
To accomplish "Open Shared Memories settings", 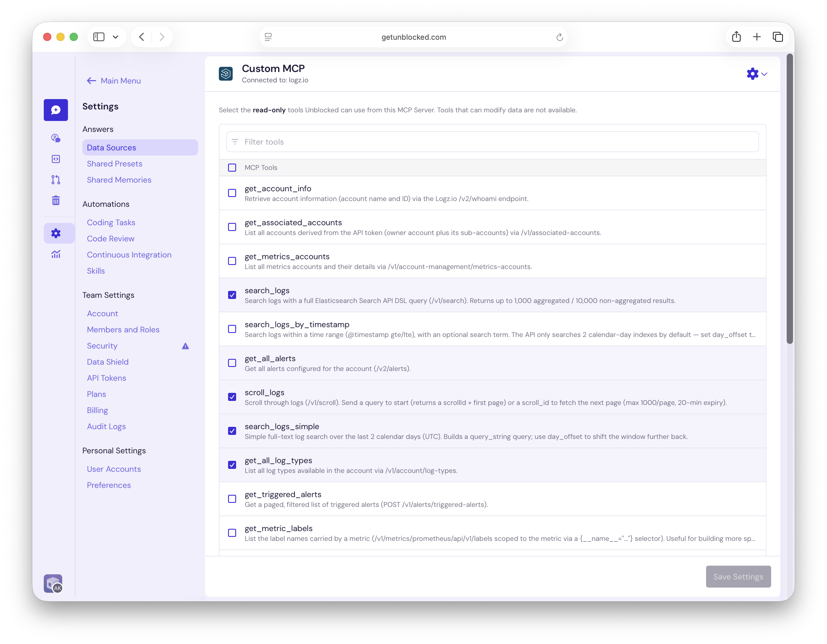I will (119, 180).
